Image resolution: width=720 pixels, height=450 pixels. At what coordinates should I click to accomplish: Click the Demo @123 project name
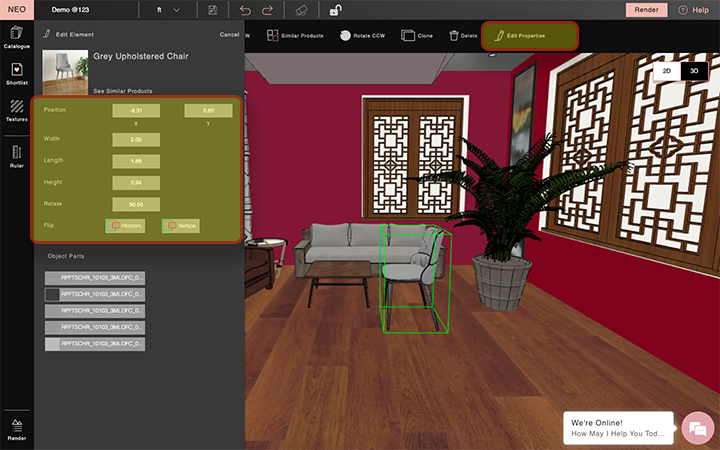(x=70, y=10)
